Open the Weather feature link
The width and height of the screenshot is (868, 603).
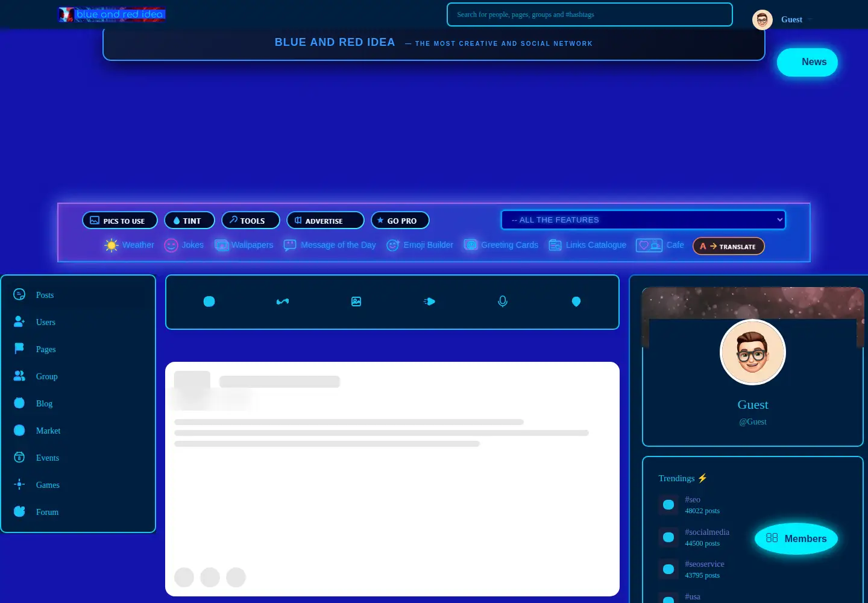pyautogui.click(x=129, y=245)
